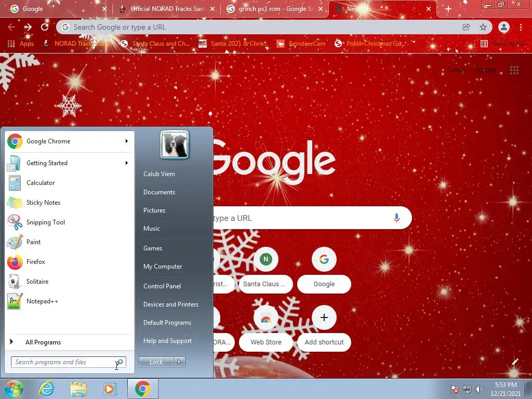The image size is (532, 399).
Task: Open the Reading list button
Action: (x=502, y=44)
